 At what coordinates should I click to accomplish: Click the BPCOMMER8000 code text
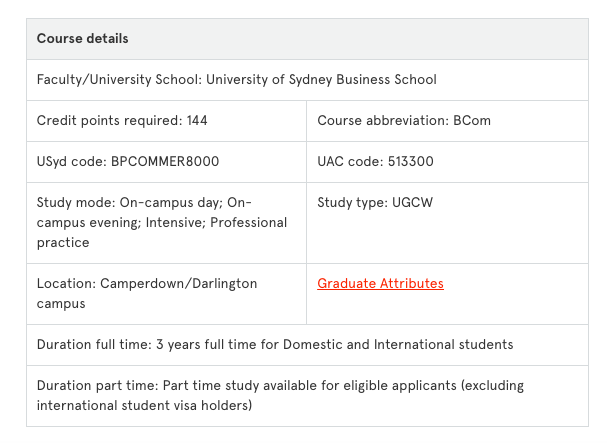165,161
